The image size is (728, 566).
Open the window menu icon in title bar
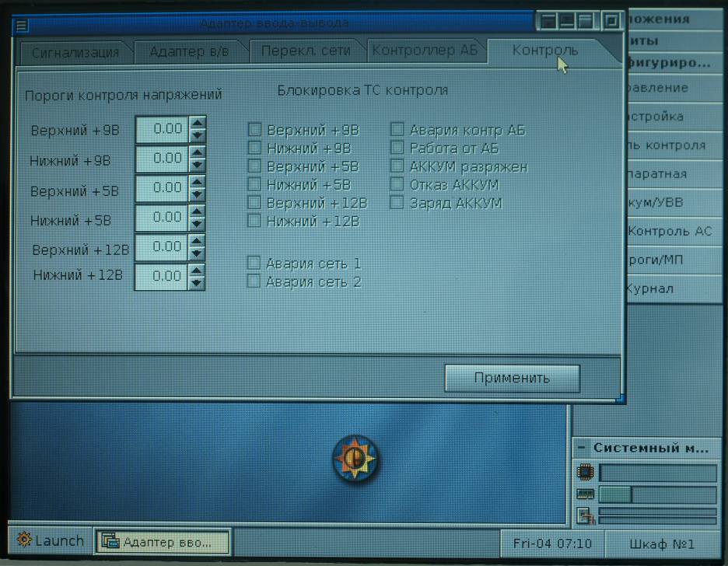(x=21, y=25)
